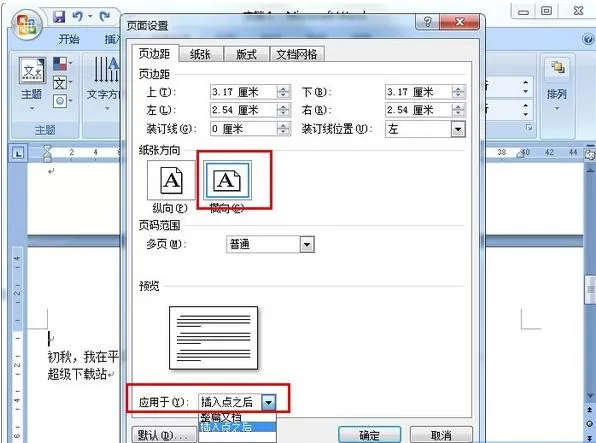The image size is (596, 443).
Task: Click the 右 right margin field
Action: tap(418, 110)
